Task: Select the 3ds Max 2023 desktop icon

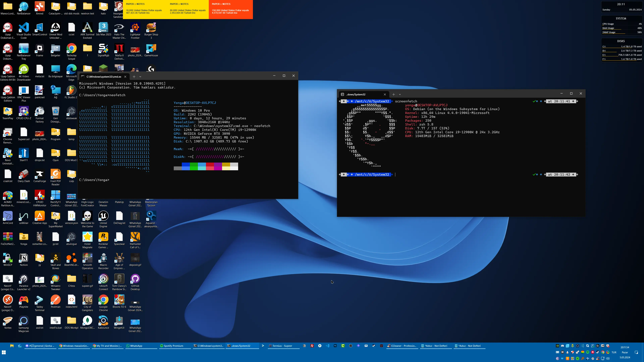Action: coord(103,29)
